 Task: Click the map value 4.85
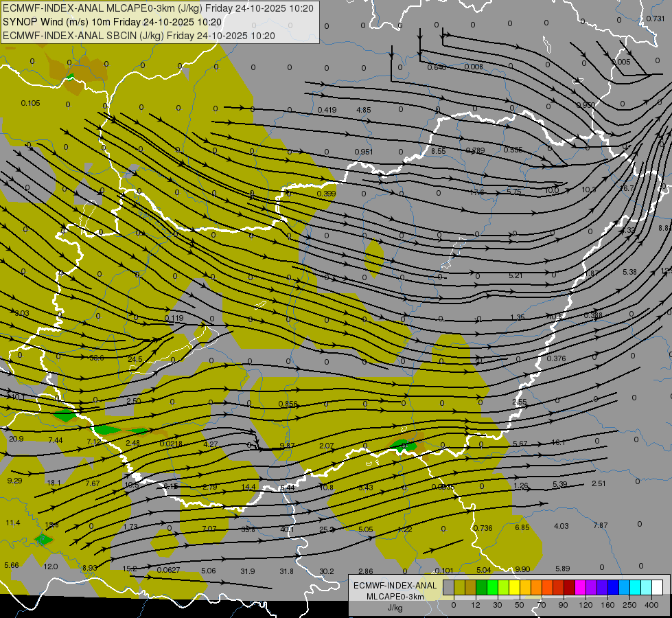click(x=363, y=110)
